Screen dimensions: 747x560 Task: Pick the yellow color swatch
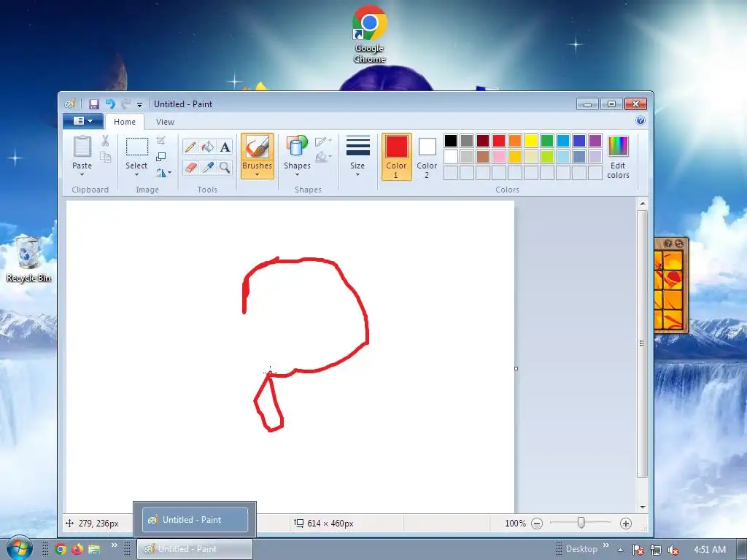[x=531, y=141]
